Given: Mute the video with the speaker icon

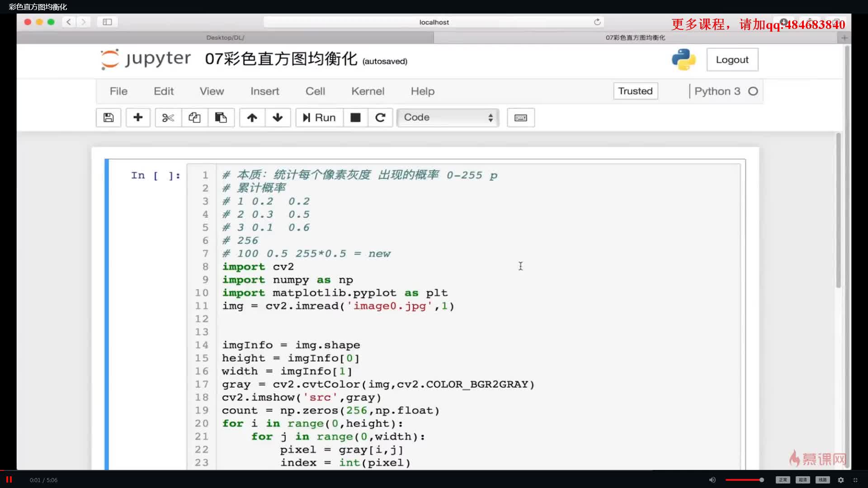Looking at the screenshot, I should [x=712, y=480].
